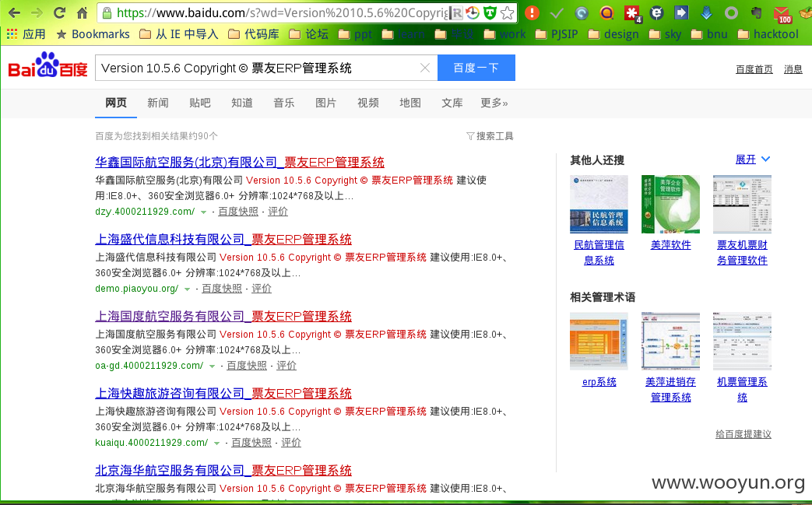Open 上海国度航空服务有限公司 result link

[x=223, y=317]
